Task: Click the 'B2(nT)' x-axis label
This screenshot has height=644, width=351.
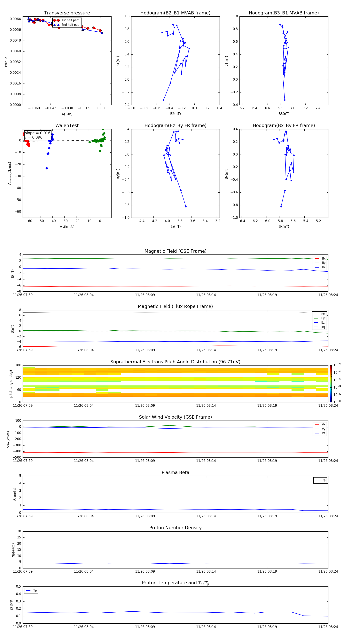Action: [x=175, y=114]
